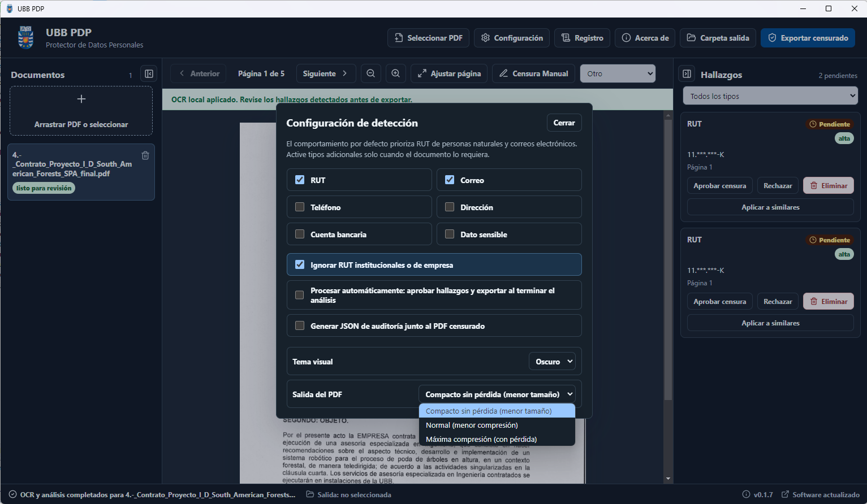Screen dimensions: 867x504
Task: Enable Generar JSON de auditoría checkbox
Action: pyautogui.click(x=300, y=325)
